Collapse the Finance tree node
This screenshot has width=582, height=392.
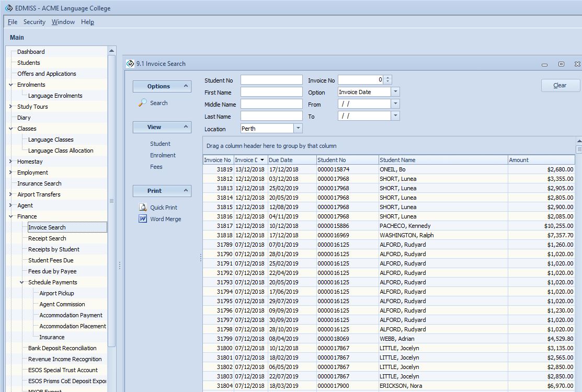(x=11, y=216)
